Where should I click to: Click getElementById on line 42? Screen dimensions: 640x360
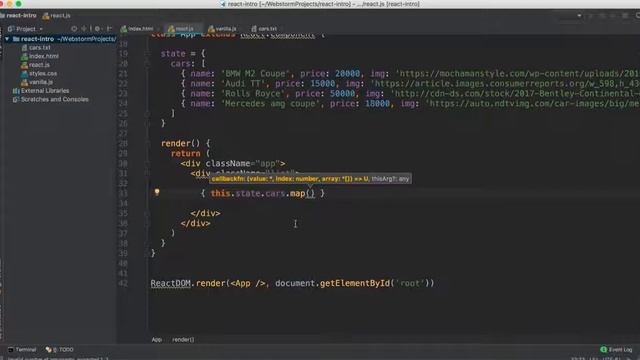[x=355, y=283]
